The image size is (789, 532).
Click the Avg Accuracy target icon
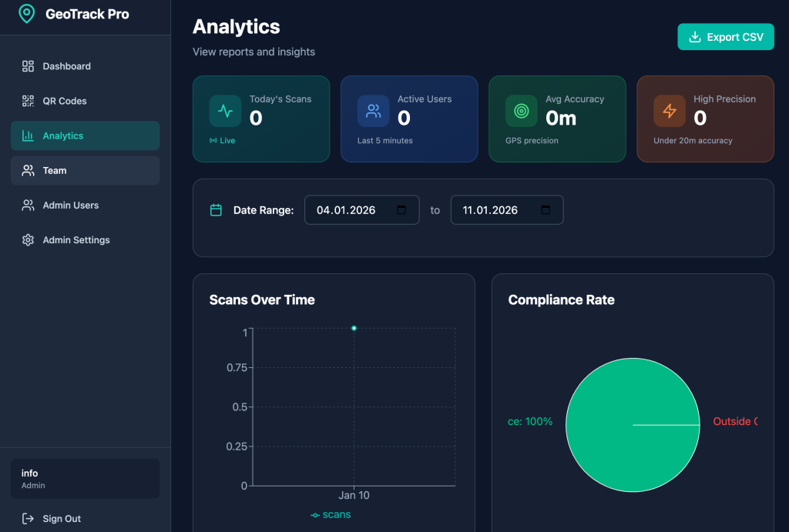click(521, 111)
